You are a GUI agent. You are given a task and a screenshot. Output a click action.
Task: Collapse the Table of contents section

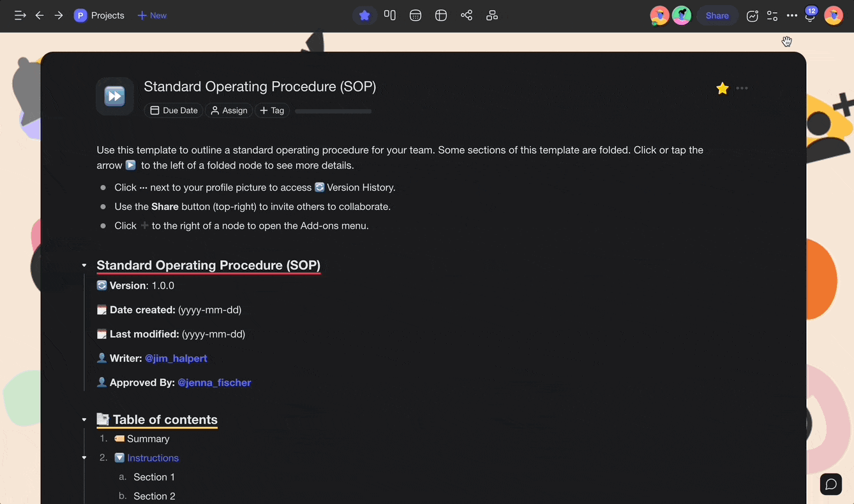pos(84,420)
